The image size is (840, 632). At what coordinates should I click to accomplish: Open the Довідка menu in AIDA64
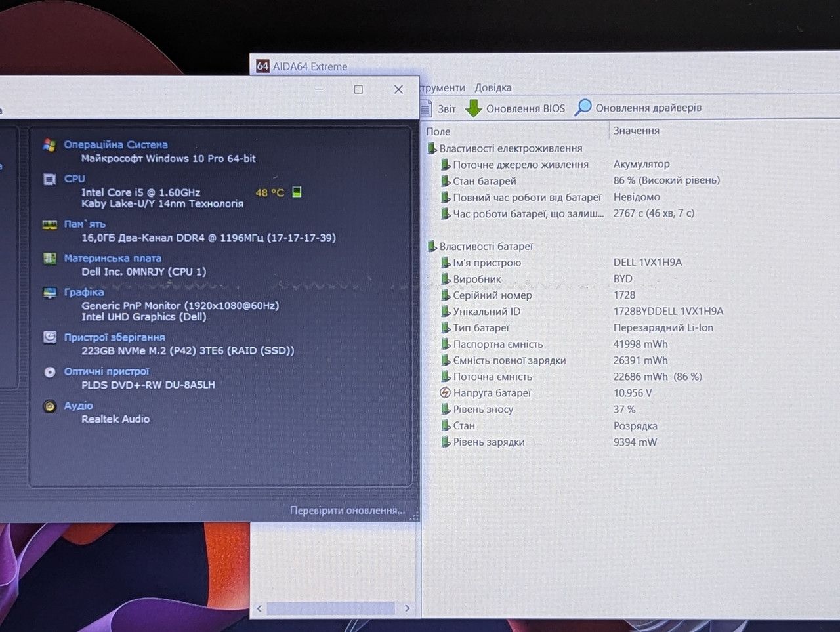click(493, 87)
